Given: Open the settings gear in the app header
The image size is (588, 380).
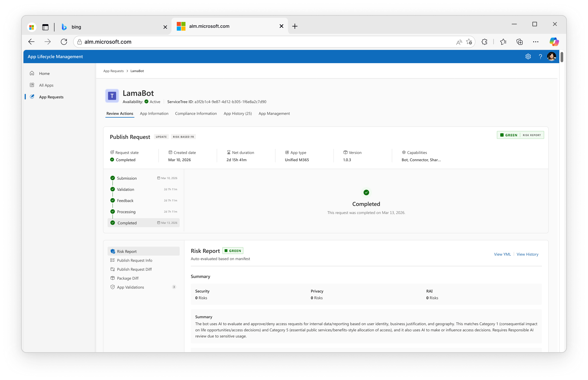Looking at the screenshot, I should click(x=528, y=57).
